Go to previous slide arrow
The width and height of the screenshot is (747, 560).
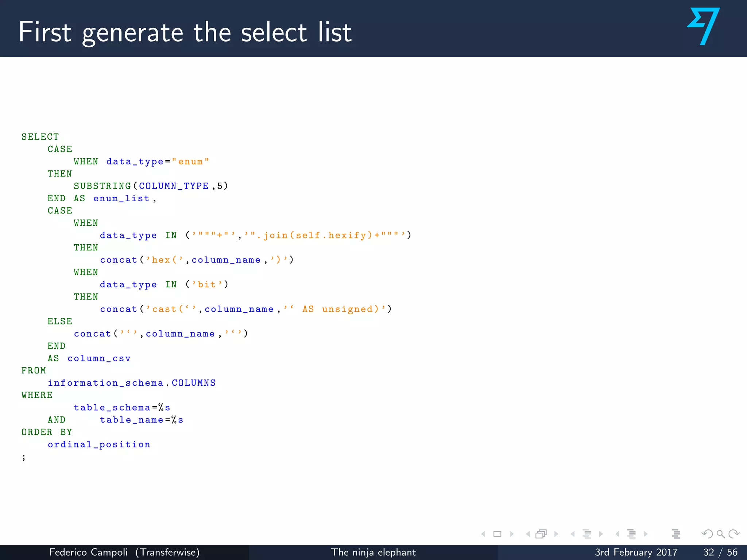[483, 534]
